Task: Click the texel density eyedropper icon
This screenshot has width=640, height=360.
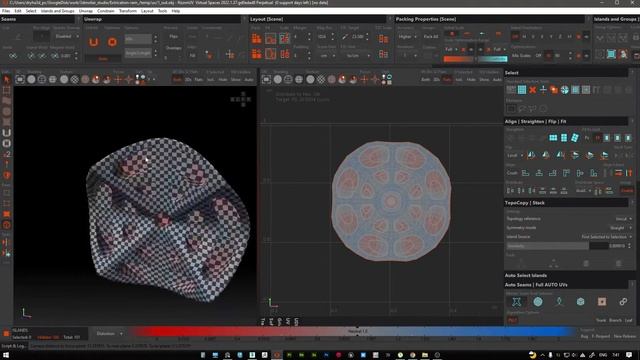Action: (x=345, y=37)
